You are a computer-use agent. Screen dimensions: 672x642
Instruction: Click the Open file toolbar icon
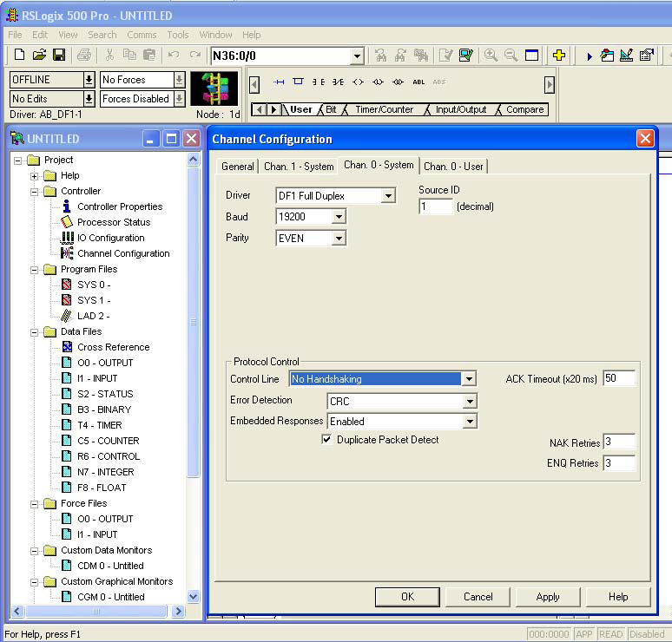tap(39, 55)
